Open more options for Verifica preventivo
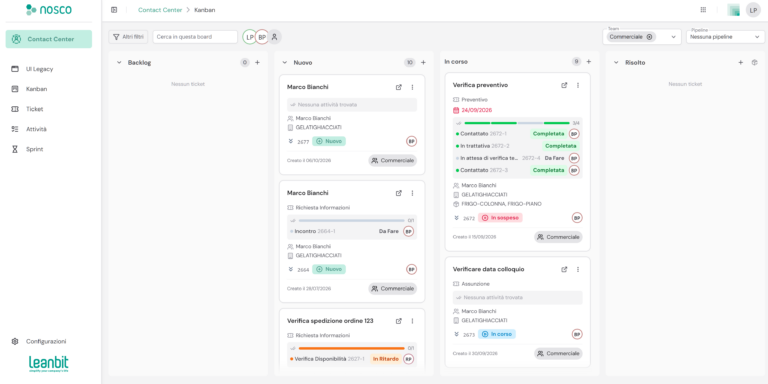This screenshot has height=384, width=768. point(577,85)
